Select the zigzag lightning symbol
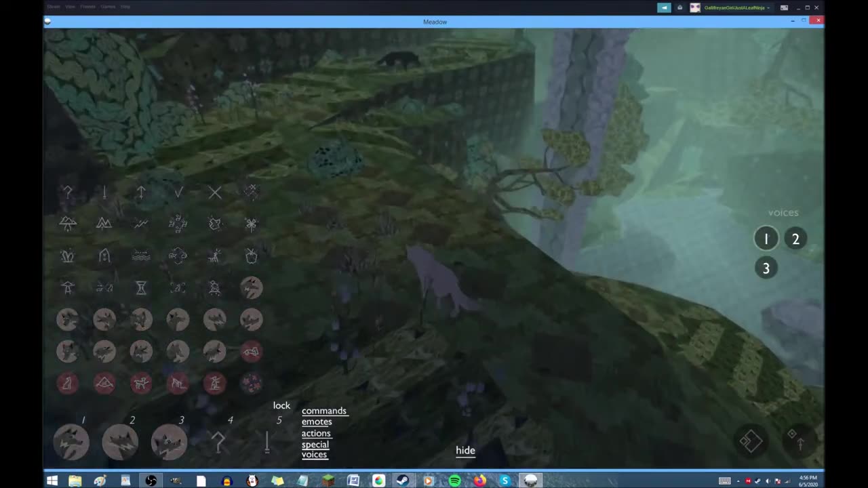868x488 pixels. coord(141,223)
